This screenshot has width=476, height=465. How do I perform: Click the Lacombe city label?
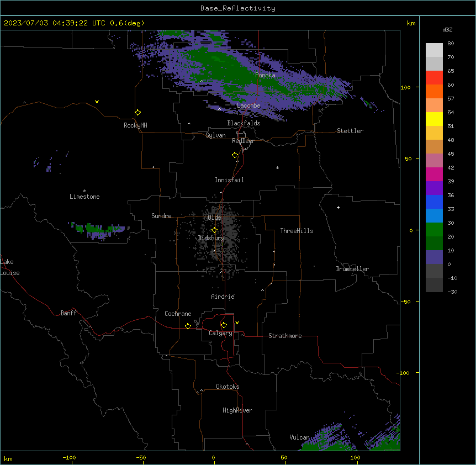(248, 105)
